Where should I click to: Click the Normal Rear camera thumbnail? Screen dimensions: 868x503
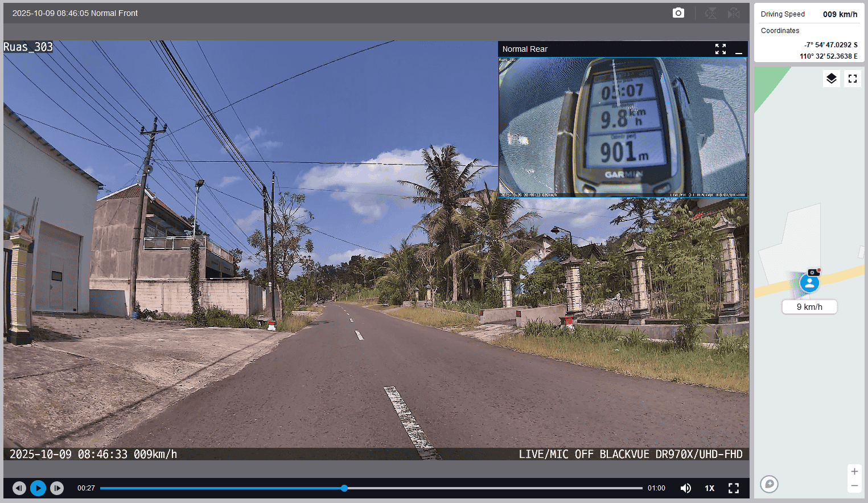tap(623, 127)
